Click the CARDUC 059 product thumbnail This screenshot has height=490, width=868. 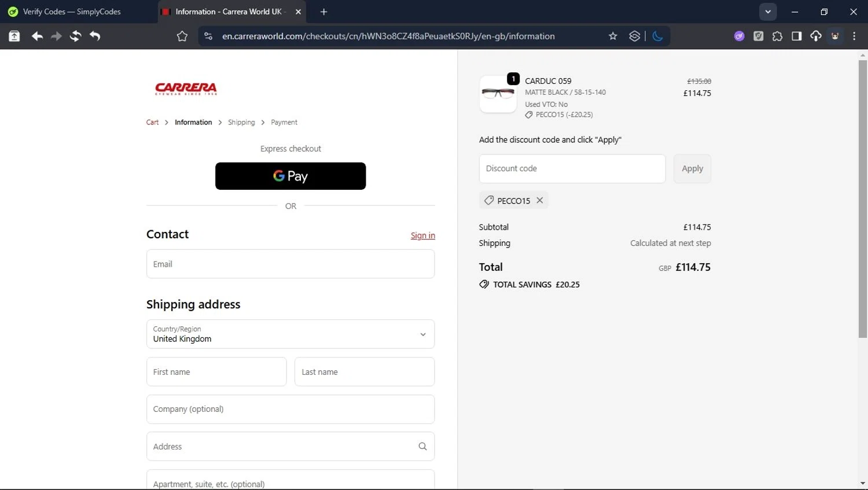498,94
